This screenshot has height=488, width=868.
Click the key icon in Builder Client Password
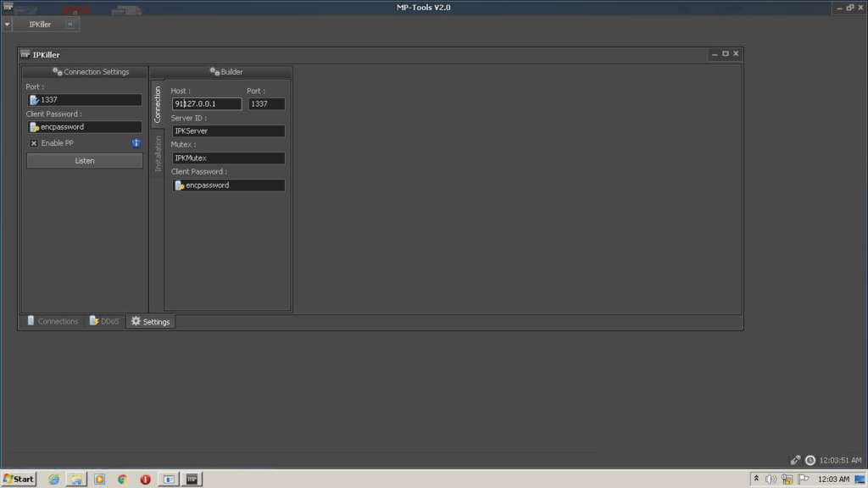(180, 186)
